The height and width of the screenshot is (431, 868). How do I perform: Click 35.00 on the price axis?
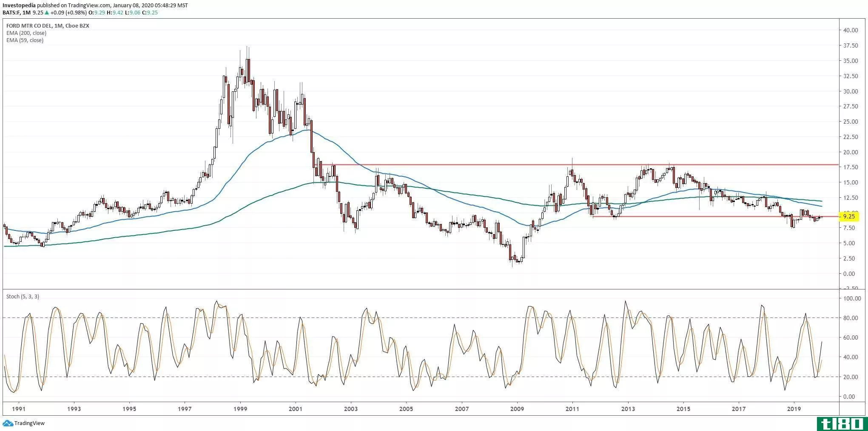click(x=850, y=61)
